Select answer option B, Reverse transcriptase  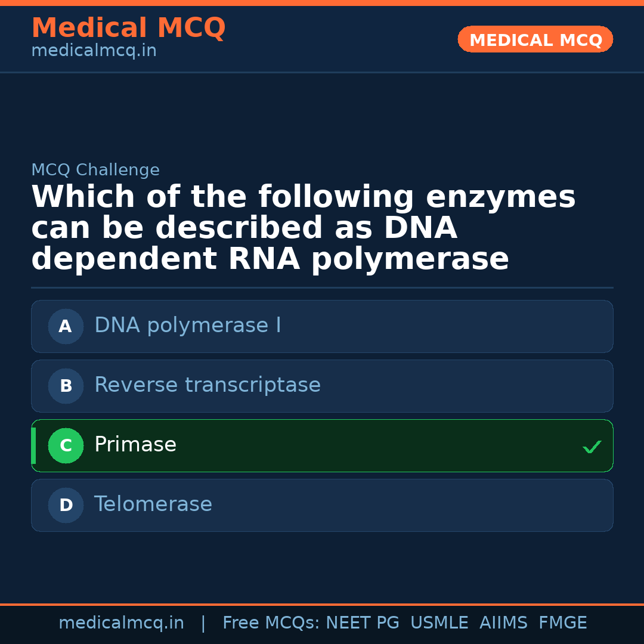pyautogui.click(x=322, y=386)
